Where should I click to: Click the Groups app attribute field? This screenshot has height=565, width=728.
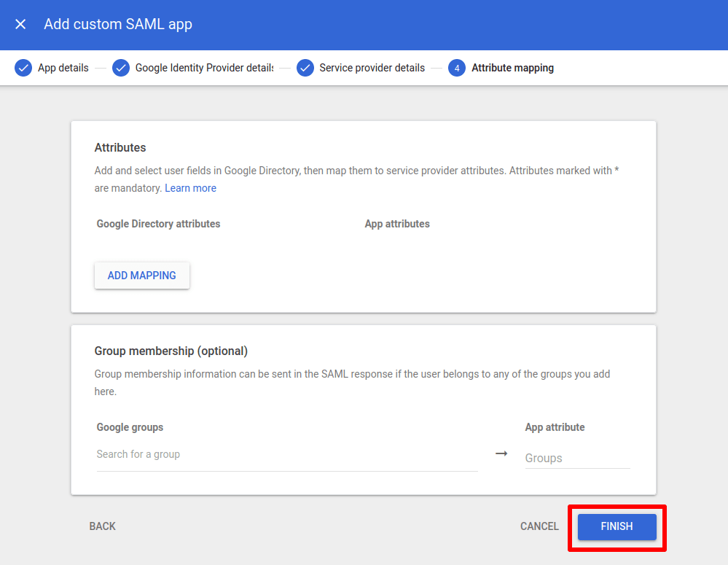tap(578, 458)
